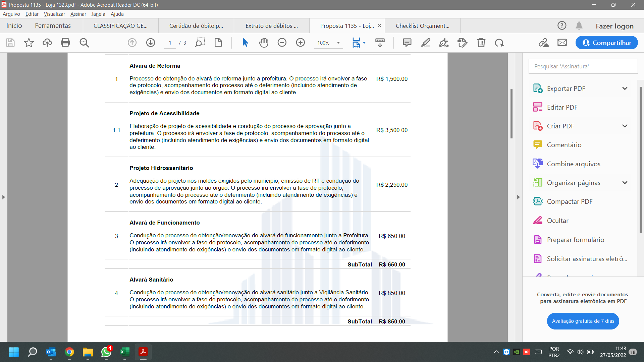
Task: Open the Arquivo menu
Action: 11,14
